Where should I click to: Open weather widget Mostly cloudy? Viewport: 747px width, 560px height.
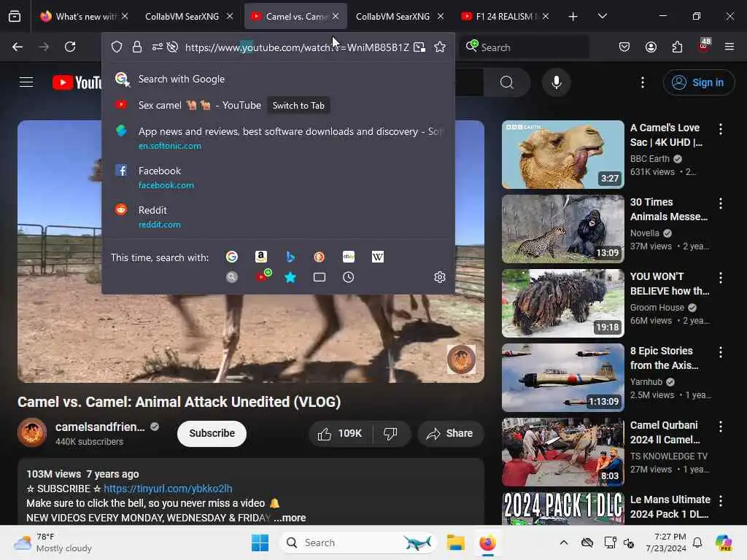[x=53, y=542]
